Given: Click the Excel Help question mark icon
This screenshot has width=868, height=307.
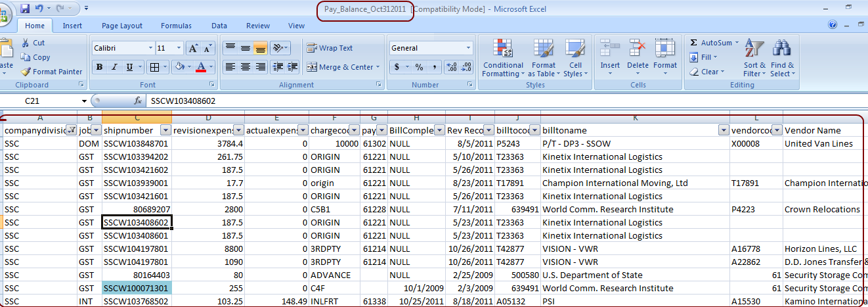Looking at the screenshot, I should coord(833,25).
